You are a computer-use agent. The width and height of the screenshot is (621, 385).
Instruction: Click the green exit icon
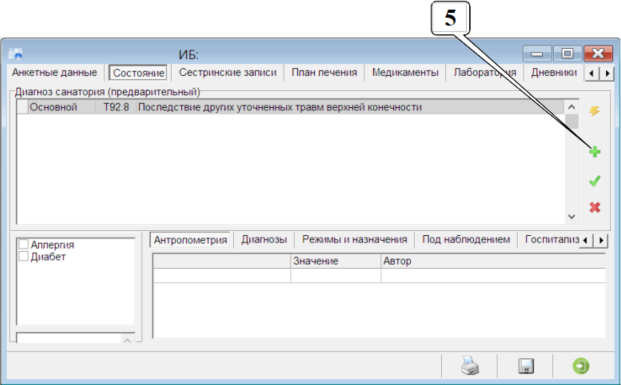pyautogui.click(x=581, y=366)
